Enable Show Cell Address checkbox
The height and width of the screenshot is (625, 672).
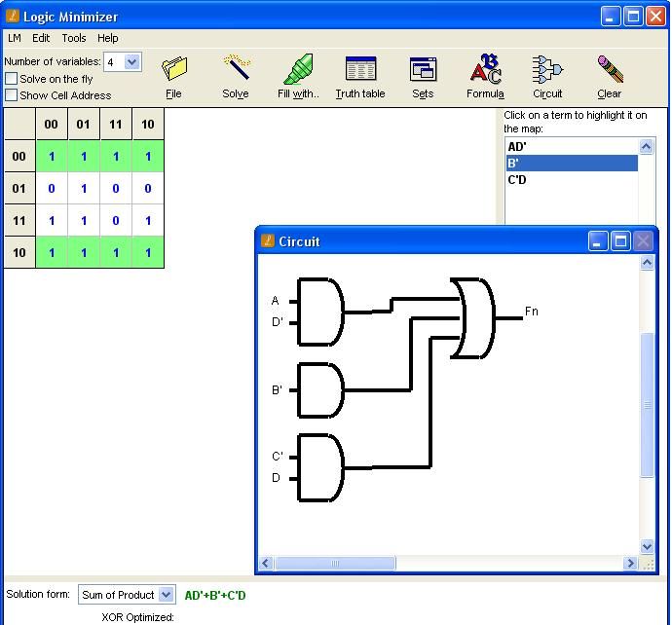point(11,94)
